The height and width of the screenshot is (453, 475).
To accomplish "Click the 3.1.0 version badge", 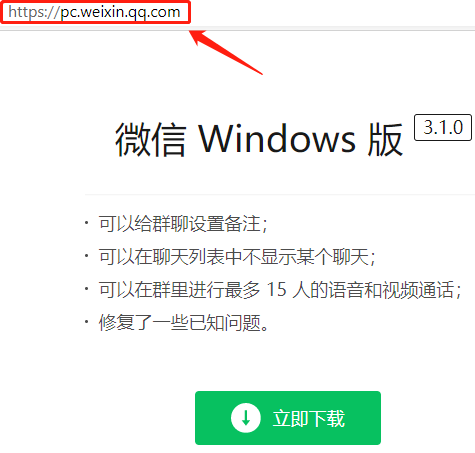I will pos(443,127).
